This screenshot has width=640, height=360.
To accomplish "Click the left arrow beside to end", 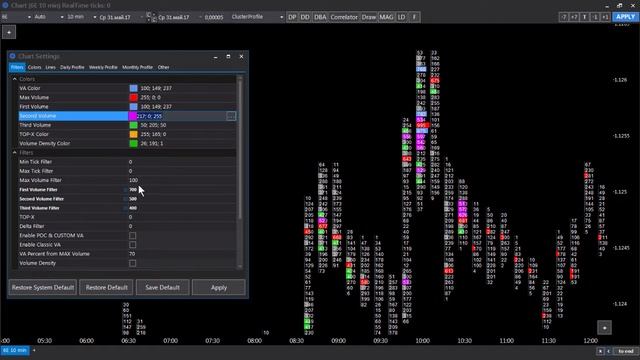I will 608,351.
